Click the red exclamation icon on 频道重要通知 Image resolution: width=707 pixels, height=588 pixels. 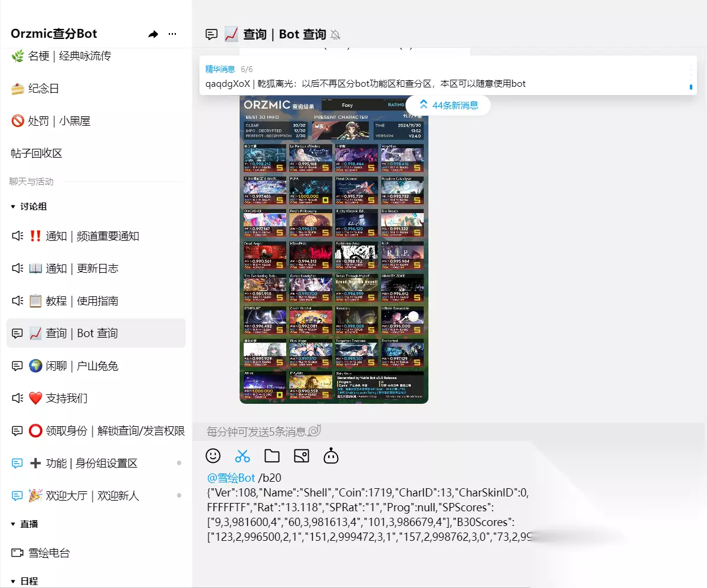coord(35,236)
